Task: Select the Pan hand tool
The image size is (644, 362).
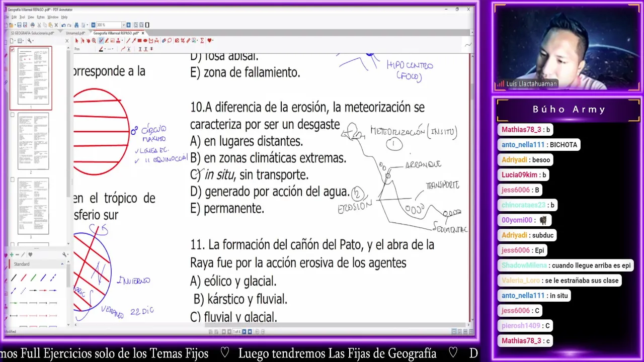Action: pyautogui.click(x=88, y=41)
